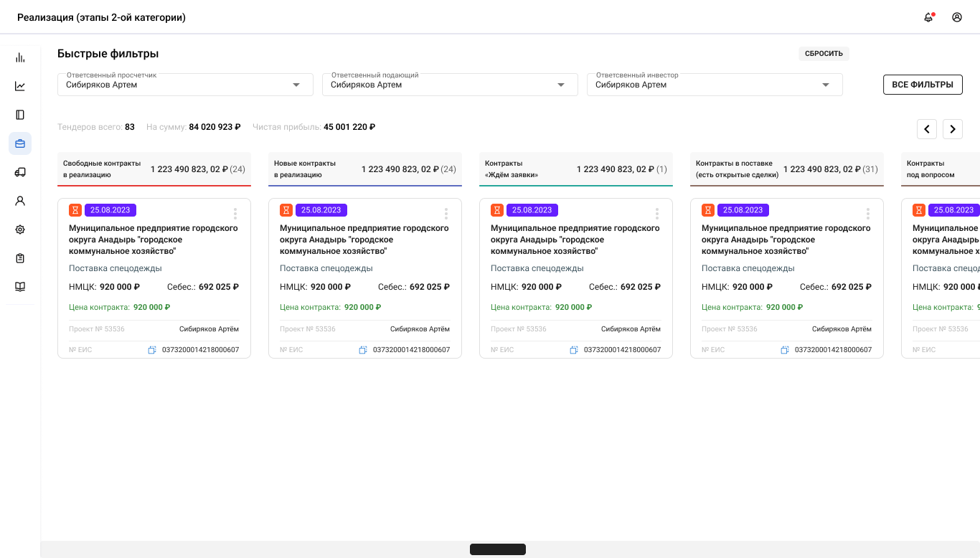Open the settings gear sidebar icon
This screenshot has height=558, width=980.
click(20, 230)
